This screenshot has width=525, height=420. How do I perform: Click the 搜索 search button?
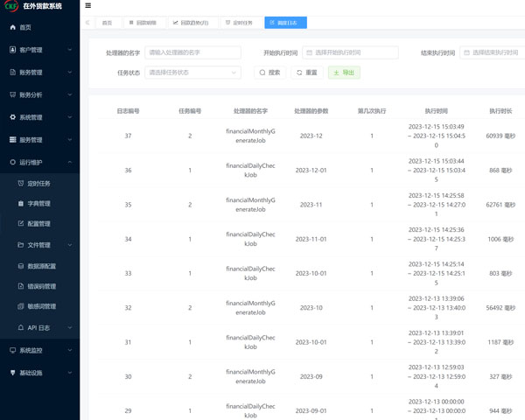click(269, 73)
